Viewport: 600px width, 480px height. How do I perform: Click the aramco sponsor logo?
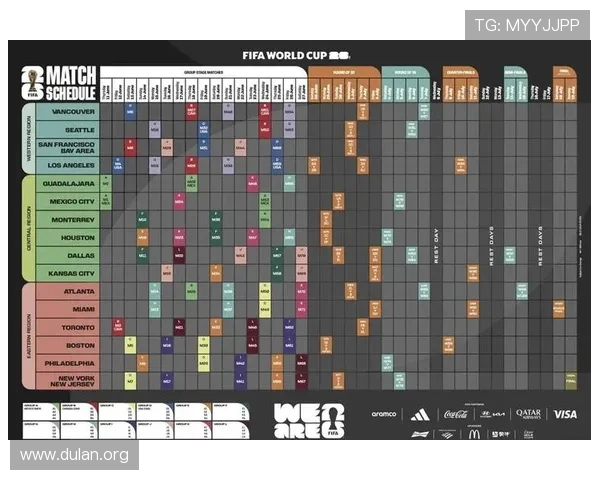(384, 414)
